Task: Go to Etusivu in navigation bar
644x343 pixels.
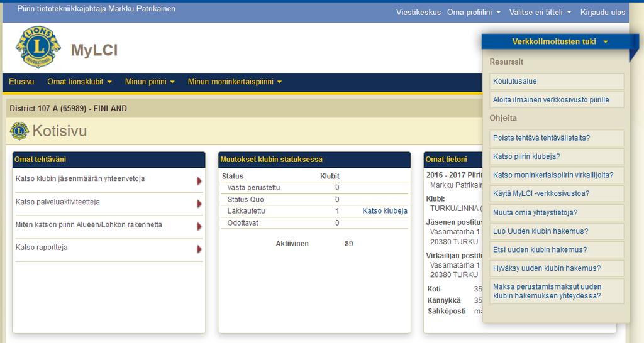Action: pos(21,82)
